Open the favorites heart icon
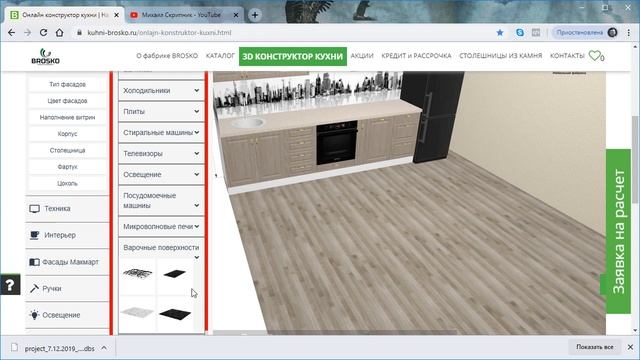640x360 pixels. tap(594, 56)
